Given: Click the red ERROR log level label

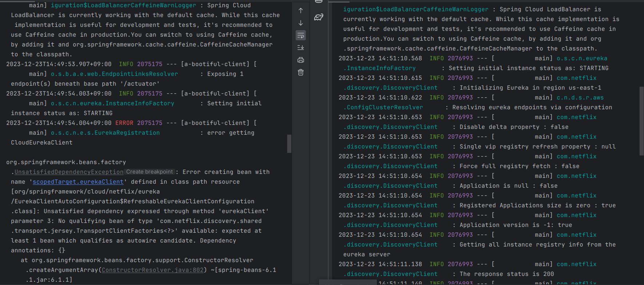Looking at the screenshot, I should click(x=124, y=123).
